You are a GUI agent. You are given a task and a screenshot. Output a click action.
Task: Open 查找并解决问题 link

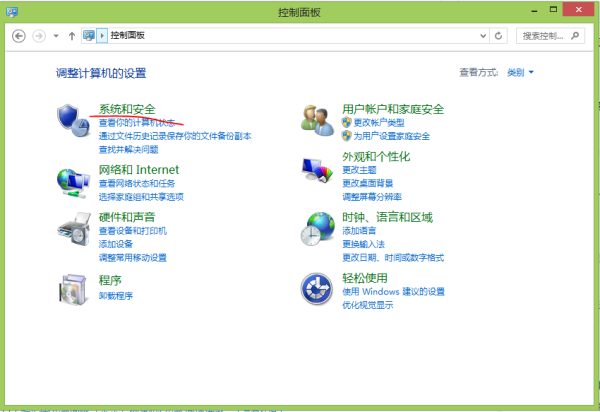point(128,150)
